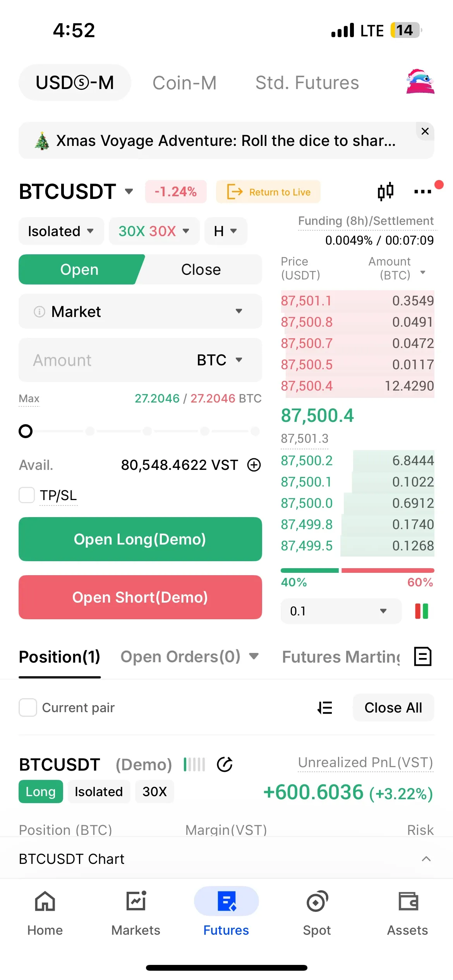Viewport: 453px width, 980px height.
Task: Check the Current pair filter box
Action: 28,708
